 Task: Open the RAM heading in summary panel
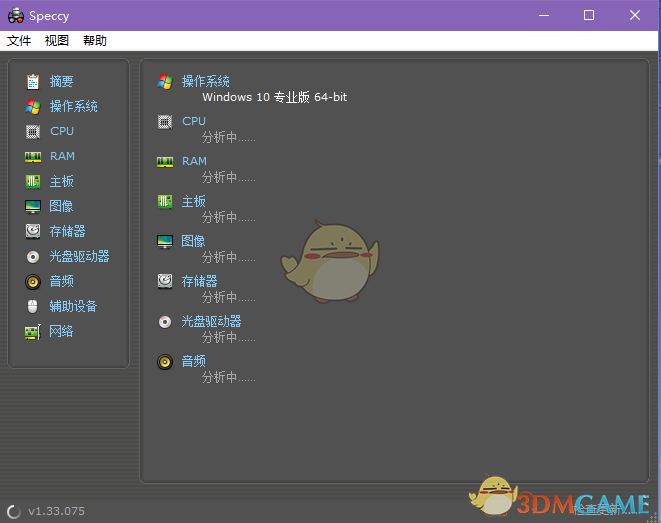click(x=194, y=161)
